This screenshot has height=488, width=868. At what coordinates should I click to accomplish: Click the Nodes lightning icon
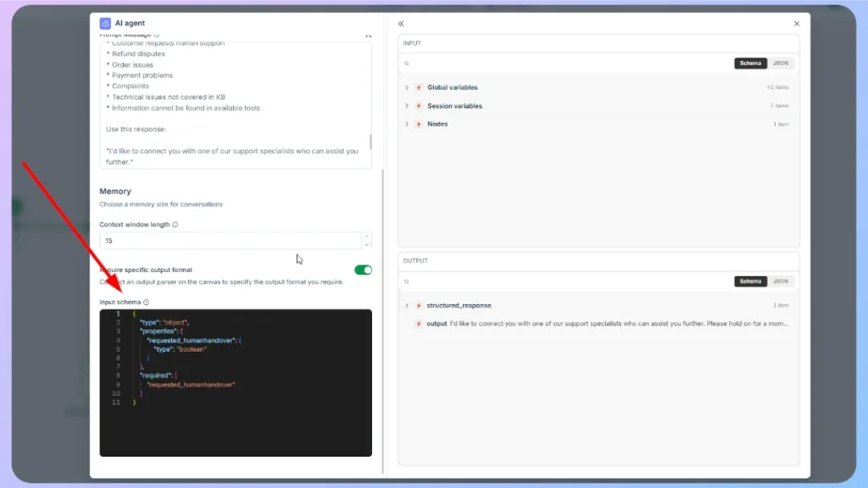point(419,124)
